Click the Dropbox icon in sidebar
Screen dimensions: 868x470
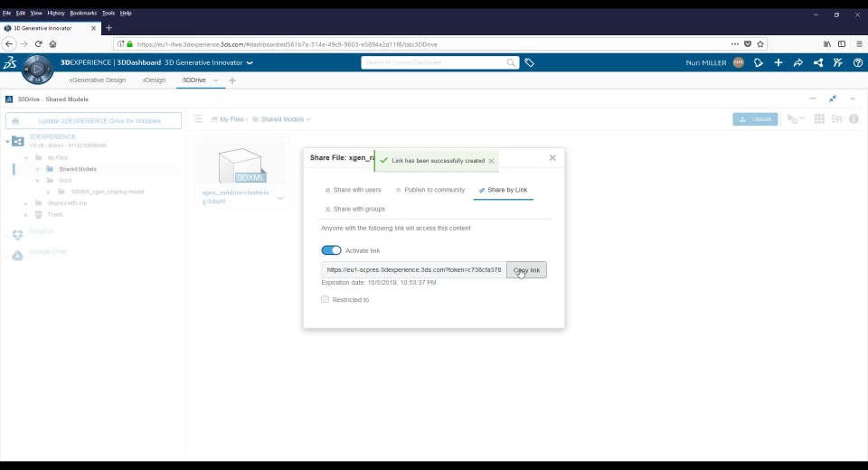[x=18, y=235]
